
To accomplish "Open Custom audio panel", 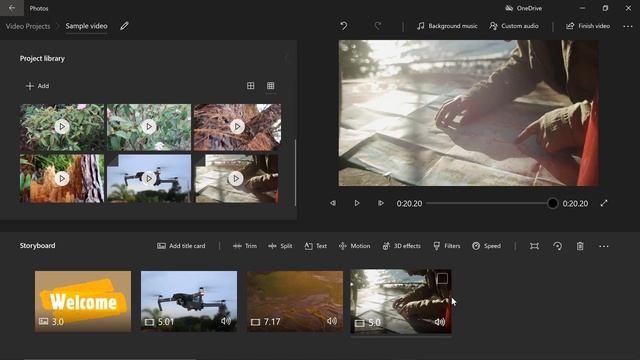I will coord(514,26).
